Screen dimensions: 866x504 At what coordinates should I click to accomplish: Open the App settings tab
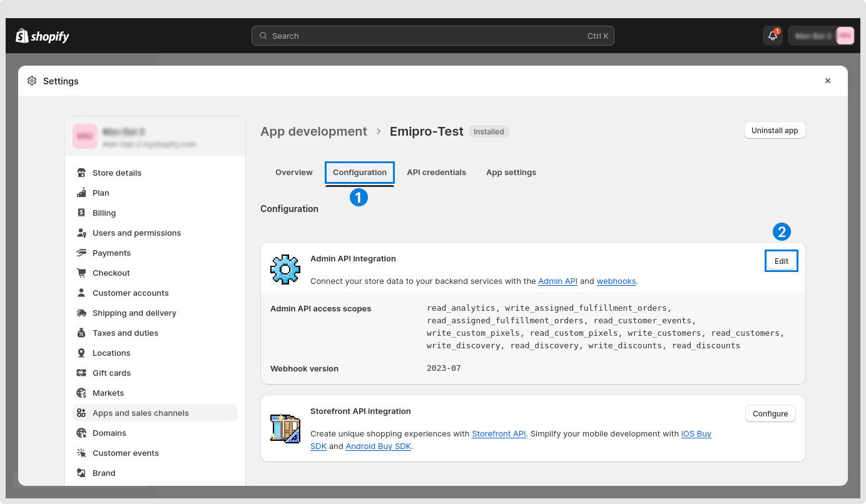511,173
